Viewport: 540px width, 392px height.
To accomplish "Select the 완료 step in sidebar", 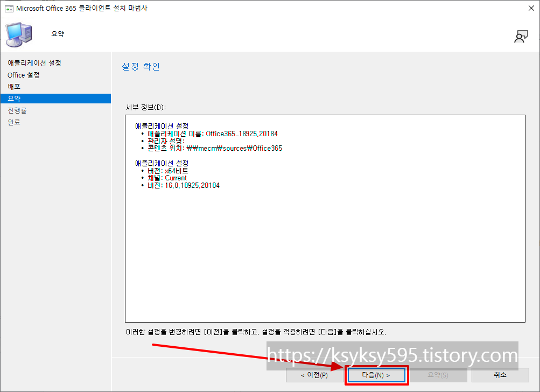I will 14,122.
